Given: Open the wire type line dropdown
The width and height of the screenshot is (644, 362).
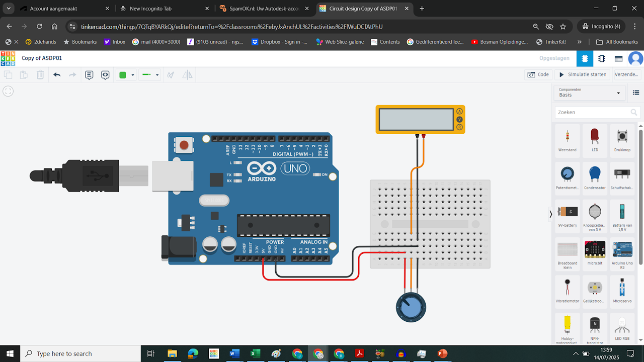Looking at the screenshot, I should [150, 75].
